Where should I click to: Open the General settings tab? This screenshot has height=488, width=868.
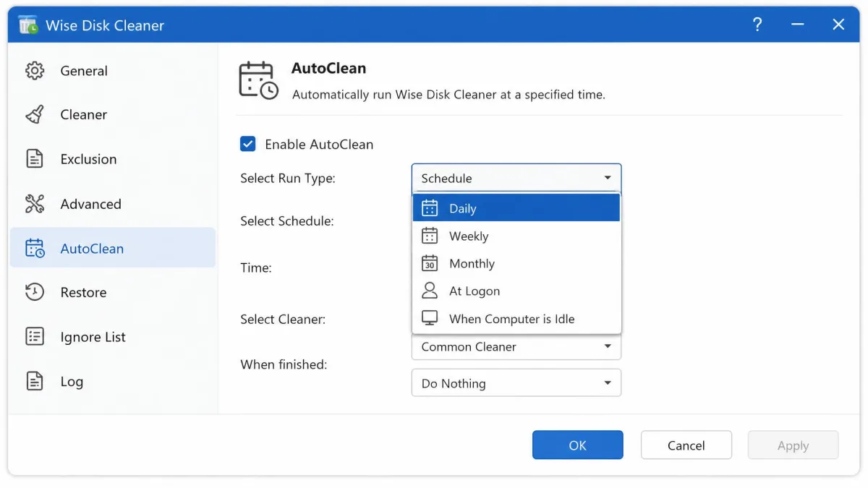tap(113, 71)
